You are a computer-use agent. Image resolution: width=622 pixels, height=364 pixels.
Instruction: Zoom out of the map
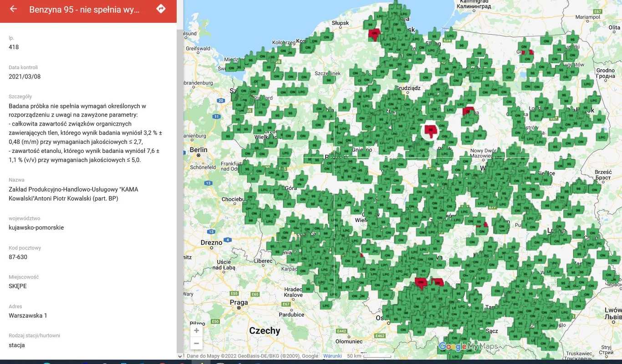[x=196, y=344]
